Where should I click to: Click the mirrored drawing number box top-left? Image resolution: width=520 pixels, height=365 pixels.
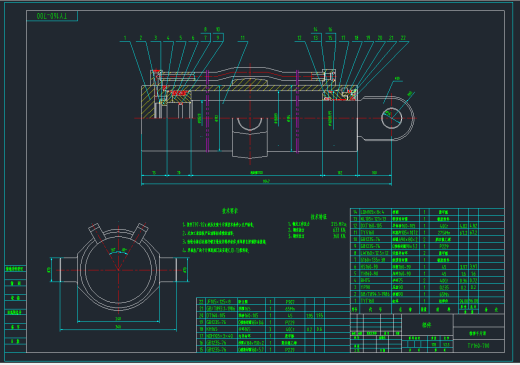tap(52, 16)
